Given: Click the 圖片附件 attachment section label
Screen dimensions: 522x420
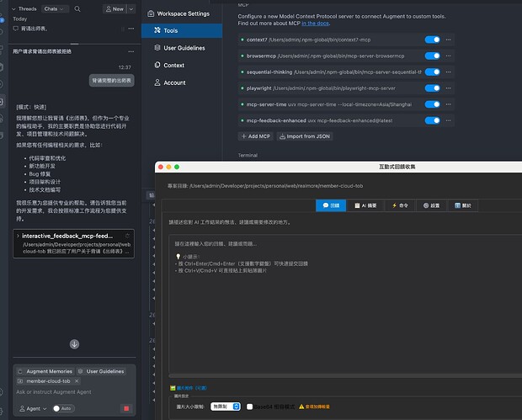Looking at the screenshot, I should (x=189, y=388).
